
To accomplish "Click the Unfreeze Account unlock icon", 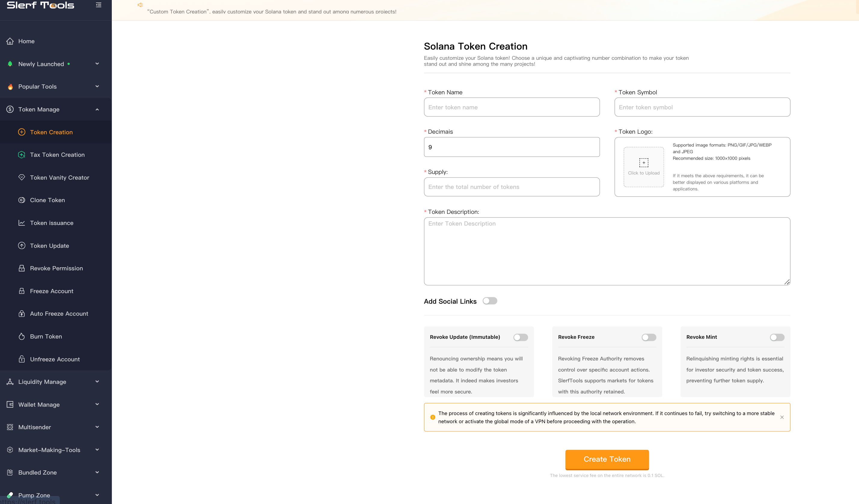I will [x=21, y=359].
